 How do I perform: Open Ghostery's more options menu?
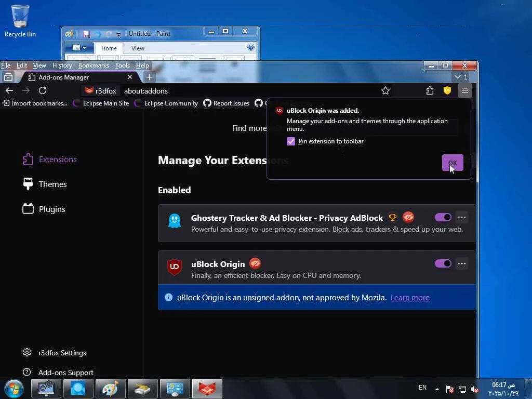click(462, 217)
